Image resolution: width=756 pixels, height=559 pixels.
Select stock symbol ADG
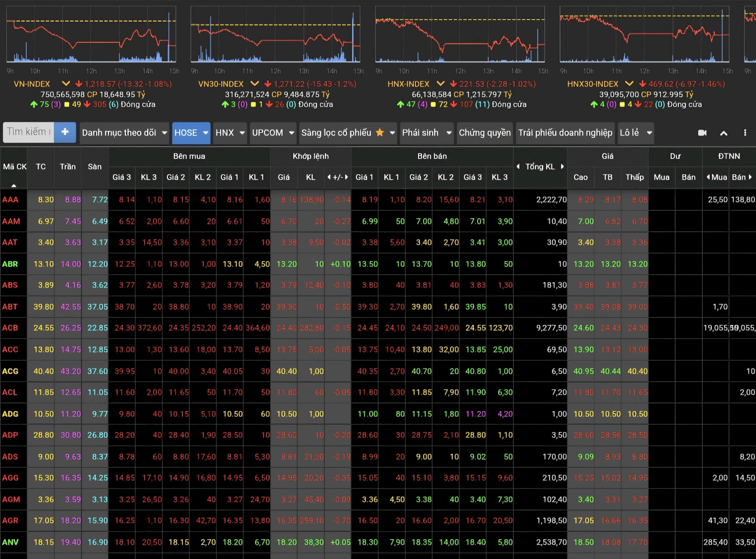10,414
